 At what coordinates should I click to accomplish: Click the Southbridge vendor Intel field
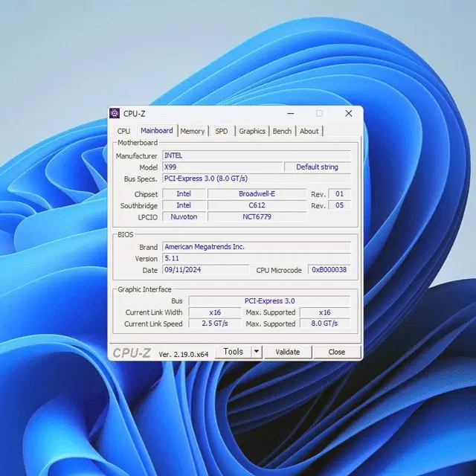coord(184,205)
